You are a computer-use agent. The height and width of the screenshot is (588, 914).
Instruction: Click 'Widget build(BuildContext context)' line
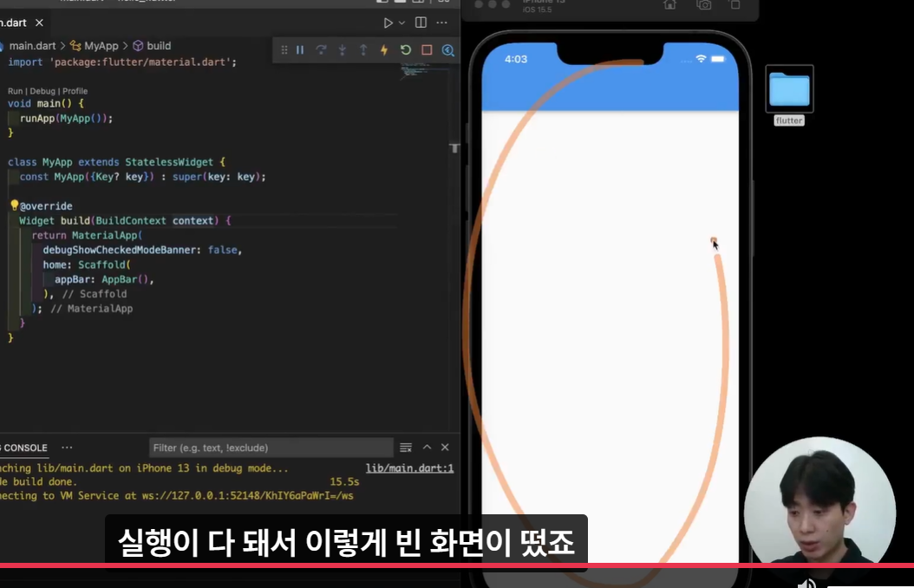point(126,221)
